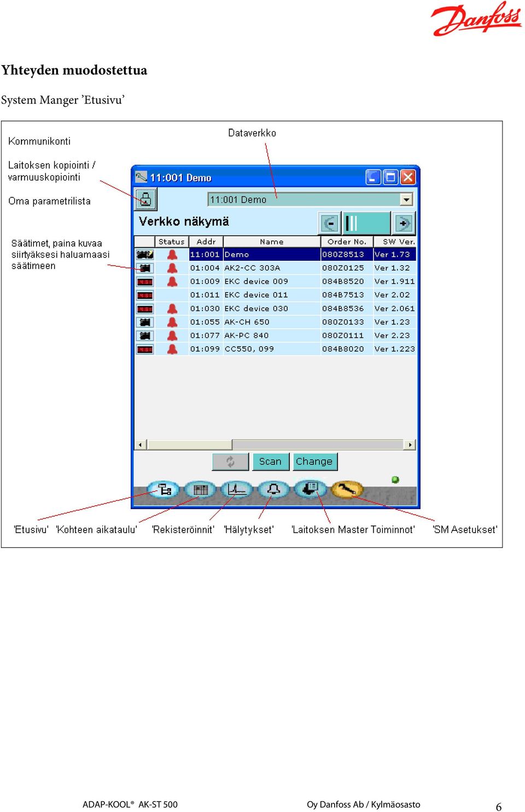The height and width of the screenshot is (812, 525).
Task: Select the AK2-CC 303A name cell
Action: click(x=272, y=268)
